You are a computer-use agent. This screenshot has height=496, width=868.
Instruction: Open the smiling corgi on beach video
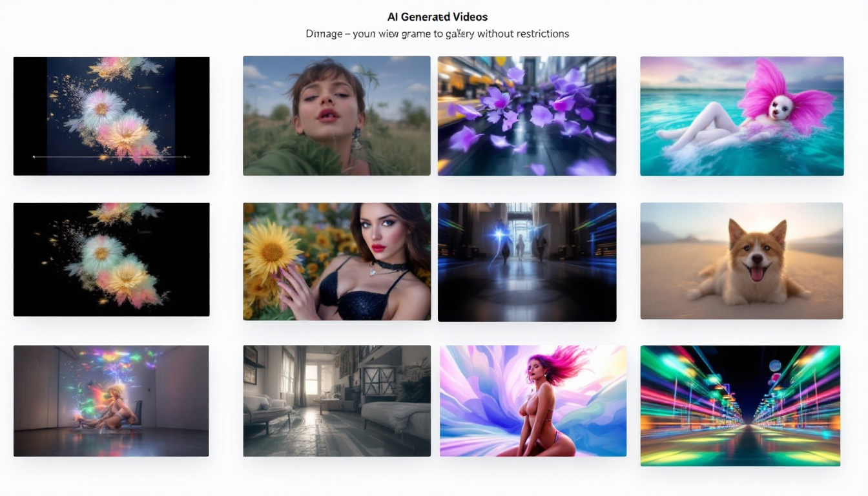tap(741, 260)
